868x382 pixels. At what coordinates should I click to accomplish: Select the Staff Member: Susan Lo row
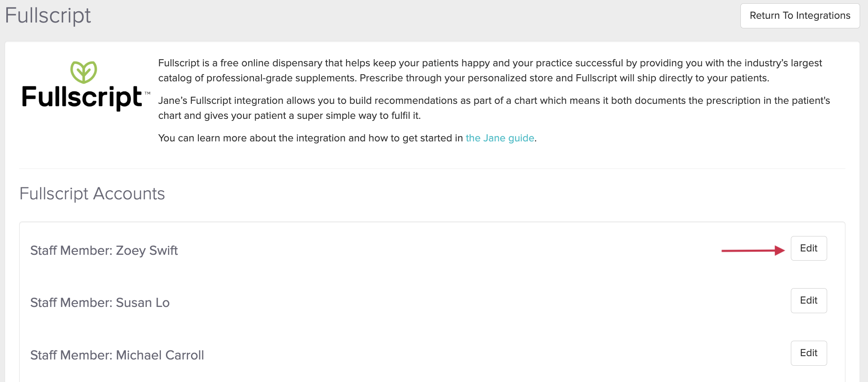coord(100,303)
